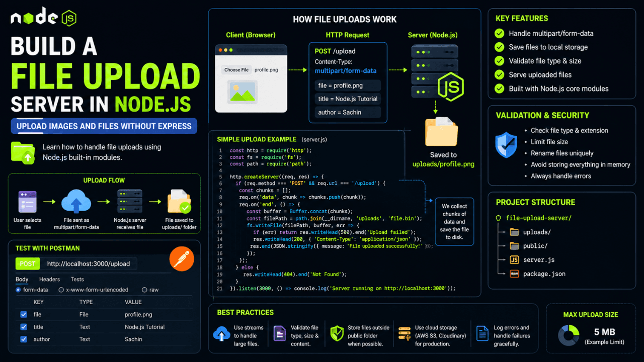Click checkmark beside Save files to local storage
Image resolution: width=644 pixels, height=362 pixels.
click(499, 47)
